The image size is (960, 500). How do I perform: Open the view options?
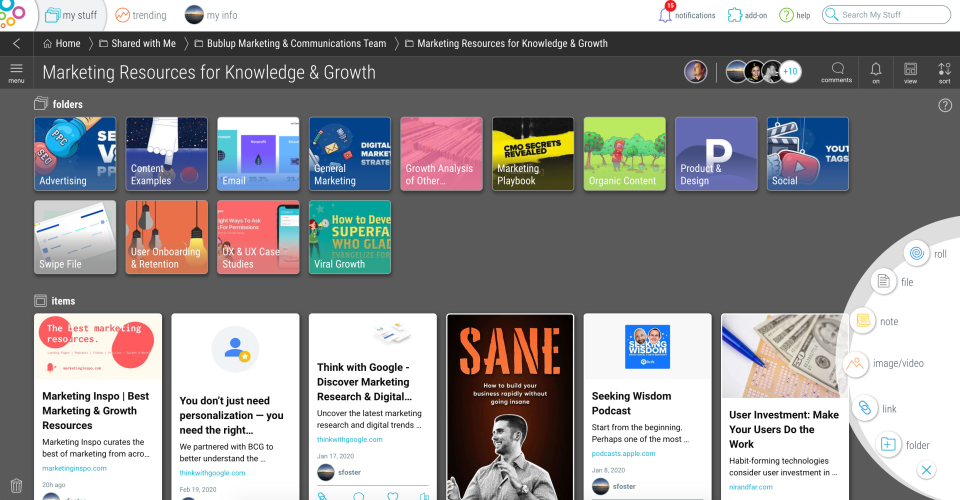(910, 71)
